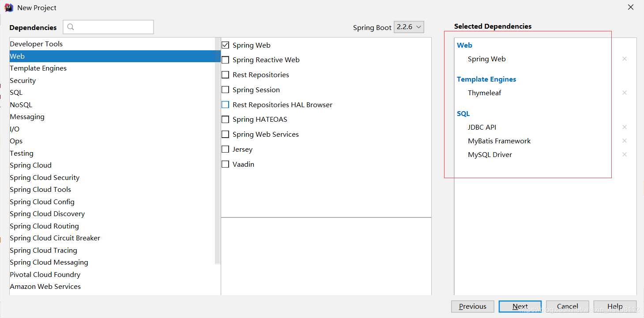
Task: Select the SQL category
Action: pyautogui.click(x=112, y=92)
